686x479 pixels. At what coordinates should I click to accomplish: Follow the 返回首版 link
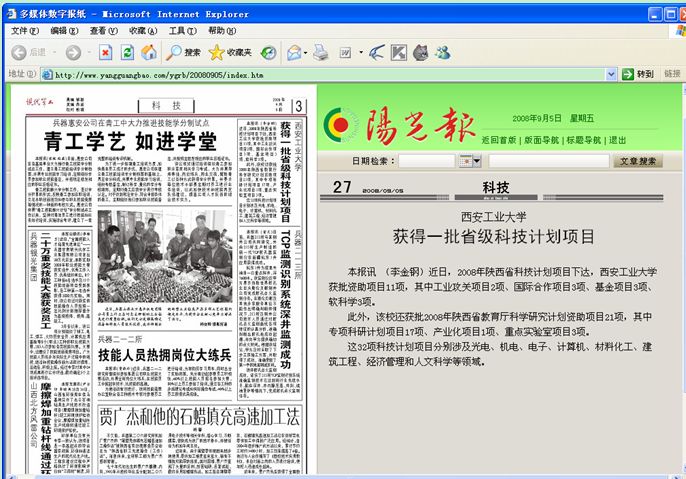(x=499, y=140)
